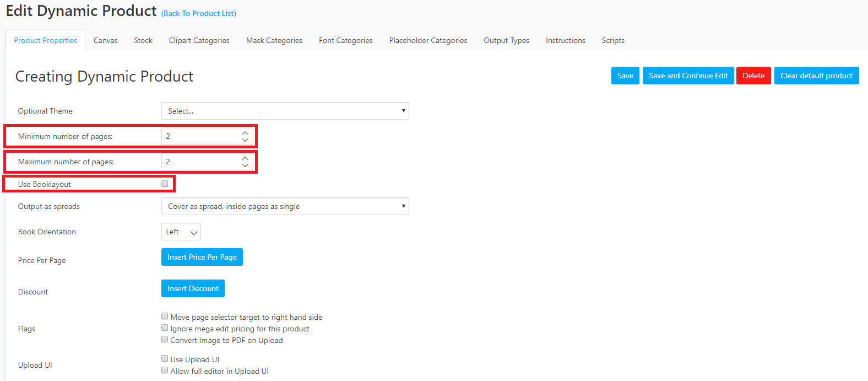868x381 pixels.
Task: Click the Creating Dynamic Product heading
Action: [x=104, y=76]
